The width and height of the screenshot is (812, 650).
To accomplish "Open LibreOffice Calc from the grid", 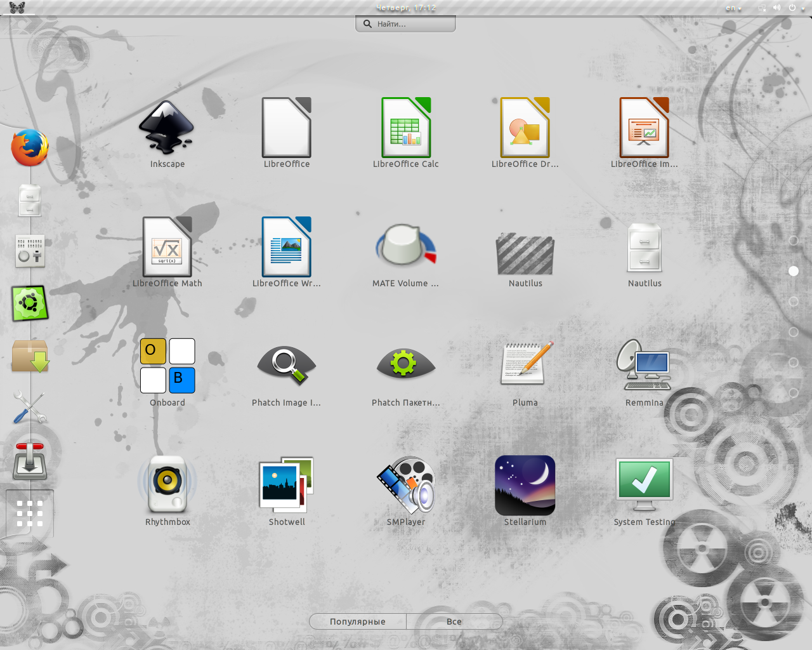I will (406, 128).
